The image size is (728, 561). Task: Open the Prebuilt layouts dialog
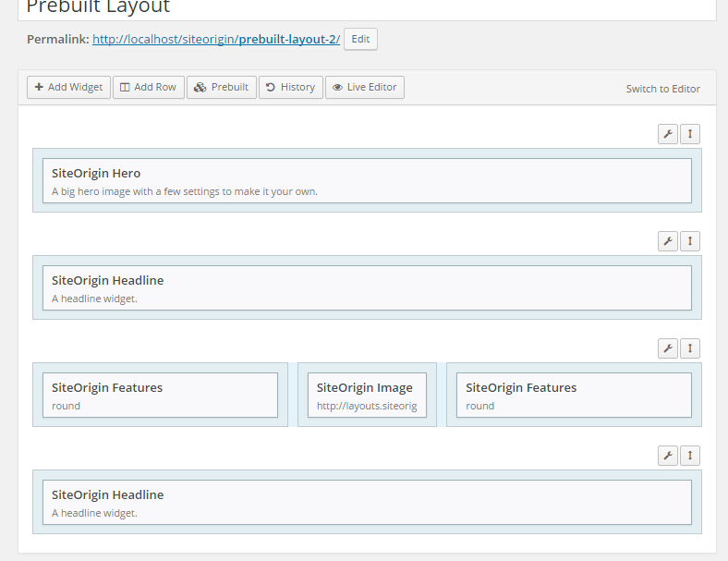(x=222, y=87)
